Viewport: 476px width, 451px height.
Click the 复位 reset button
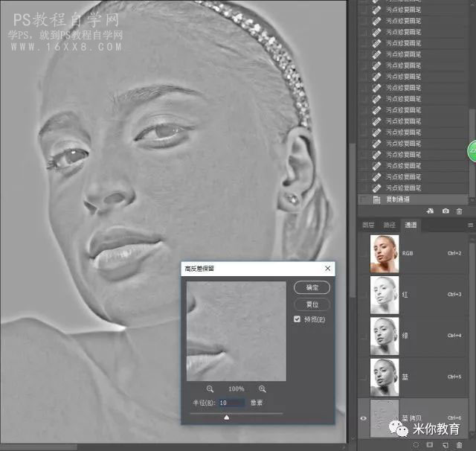pos(312,304)
